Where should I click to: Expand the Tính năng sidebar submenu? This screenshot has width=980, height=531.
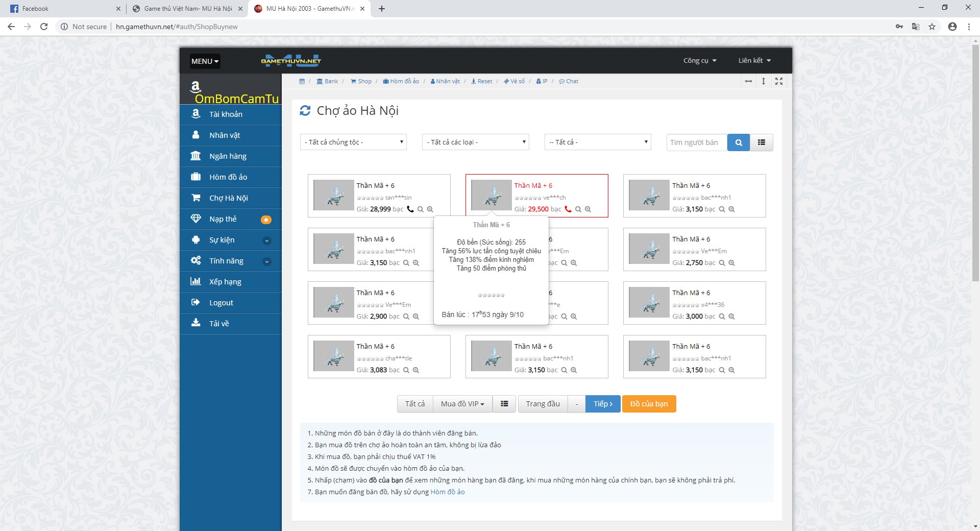click(266, 261)
